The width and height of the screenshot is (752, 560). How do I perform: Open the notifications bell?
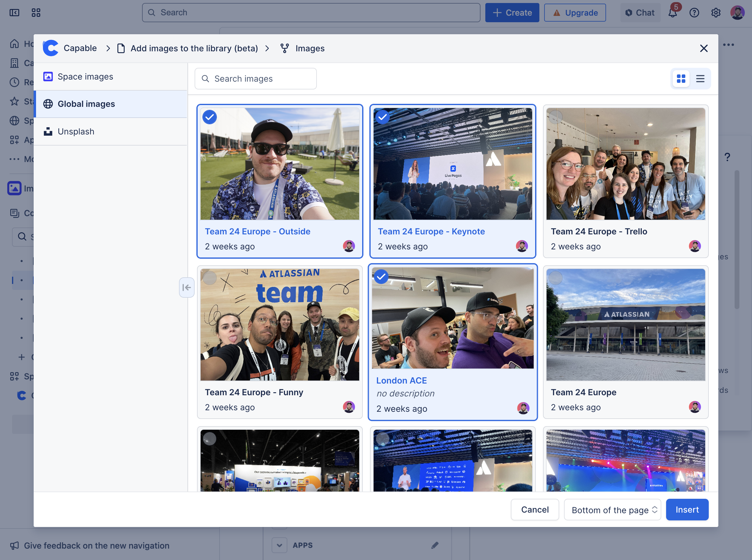point(673,13)
